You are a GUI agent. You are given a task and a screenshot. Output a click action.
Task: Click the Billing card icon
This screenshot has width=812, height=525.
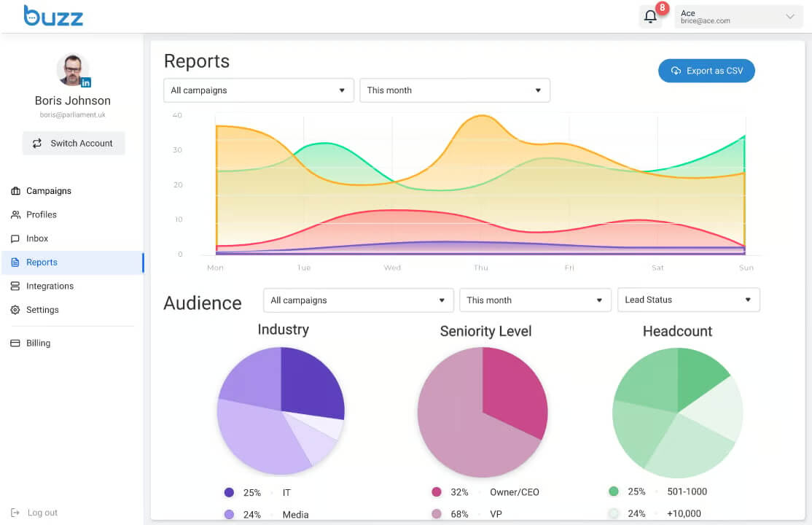(15, 343)
